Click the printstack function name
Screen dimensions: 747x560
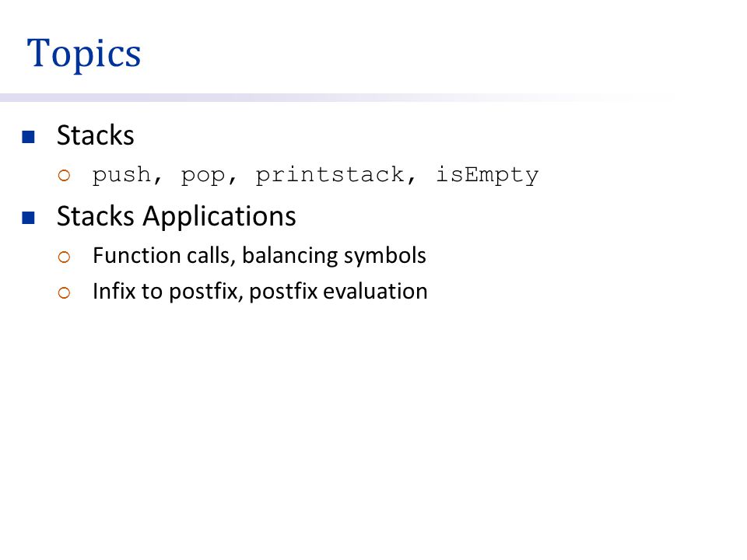(330, 175)
